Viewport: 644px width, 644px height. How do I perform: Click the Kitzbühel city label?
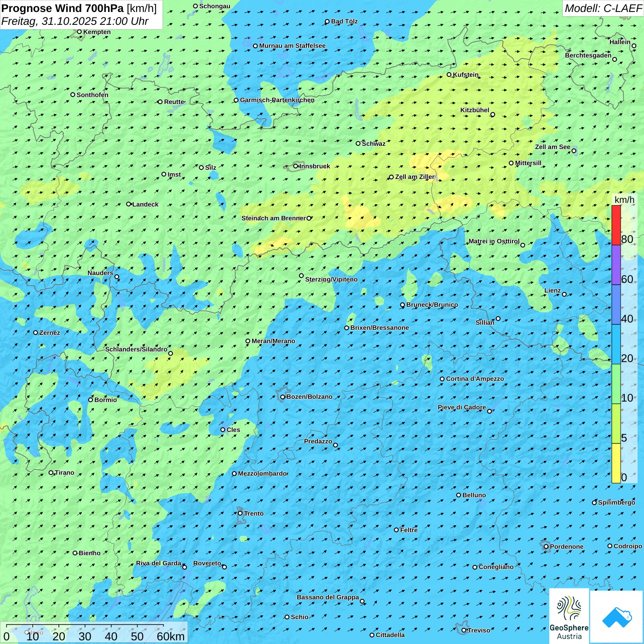click(x=475, y=110)
